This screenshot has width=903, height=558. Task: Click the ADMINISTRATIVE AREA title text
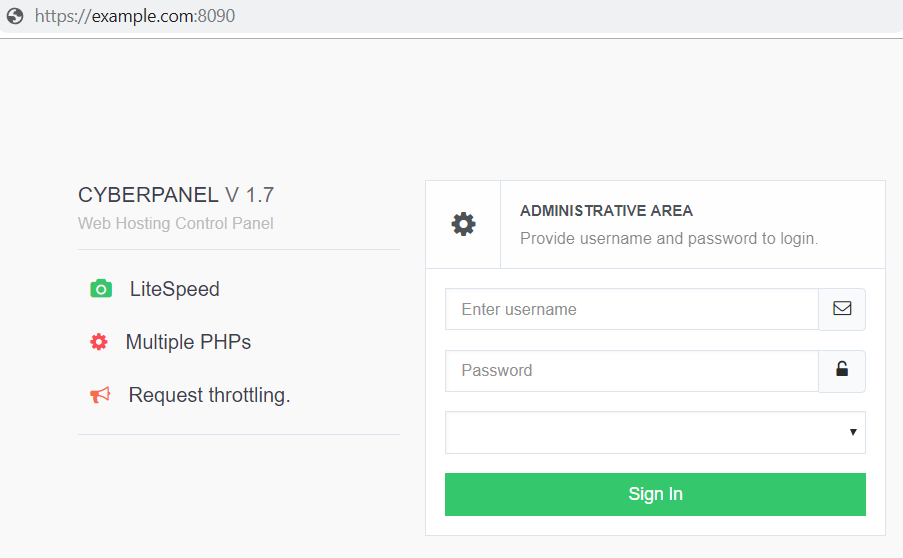tap(606, 211)
